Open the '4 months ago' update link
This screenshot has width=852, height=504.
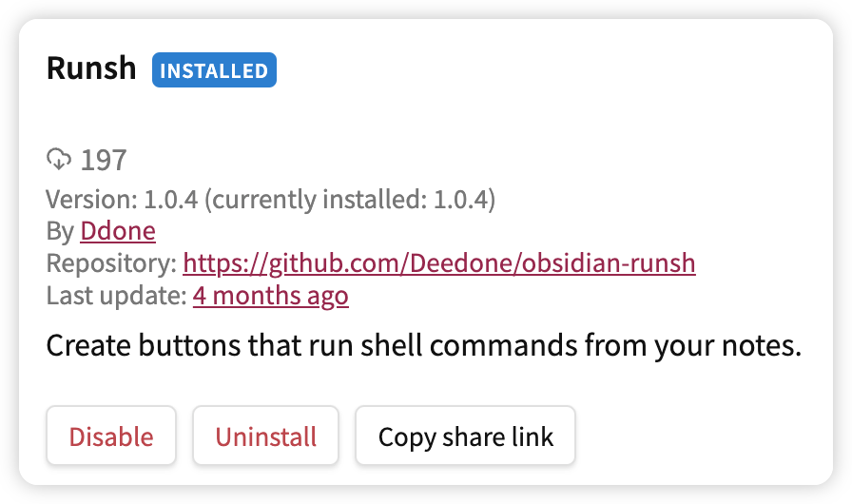click(271, 296)
